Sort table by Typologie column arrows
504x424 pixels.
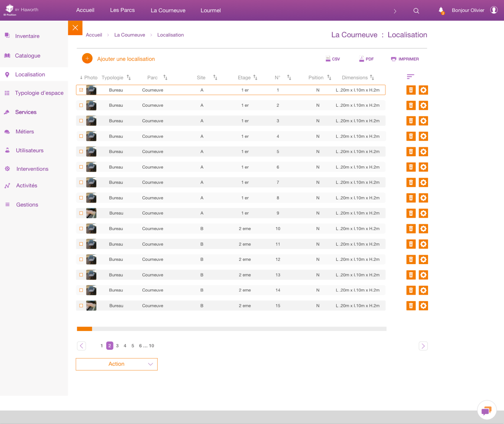click(x=129, y=78)
